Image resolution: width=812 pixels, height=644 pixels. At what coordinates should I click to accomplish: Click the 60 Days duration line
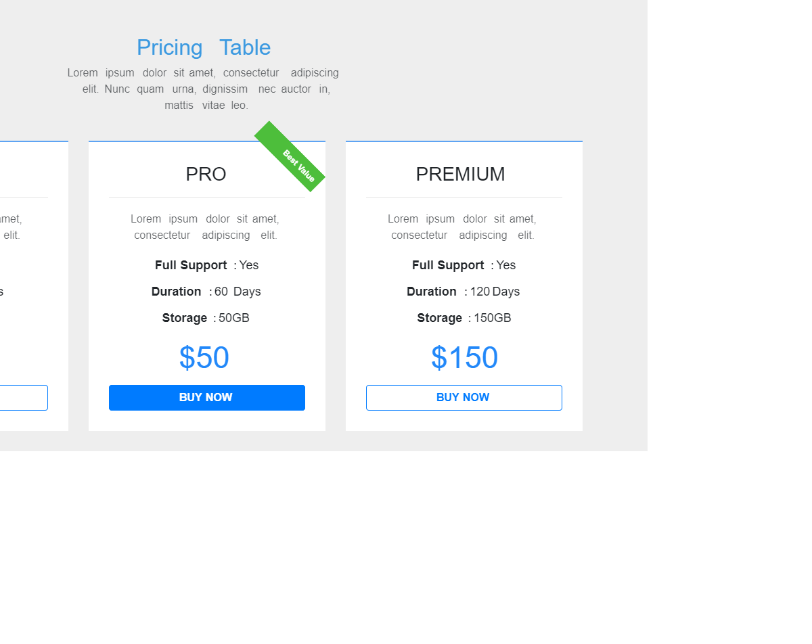click(x=206, y=292)
